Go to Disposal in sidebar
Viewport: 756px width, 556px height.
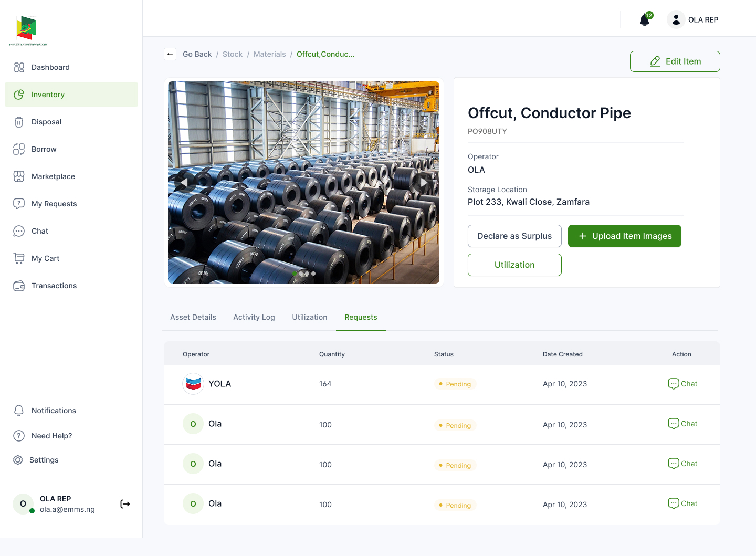[46, 122]
